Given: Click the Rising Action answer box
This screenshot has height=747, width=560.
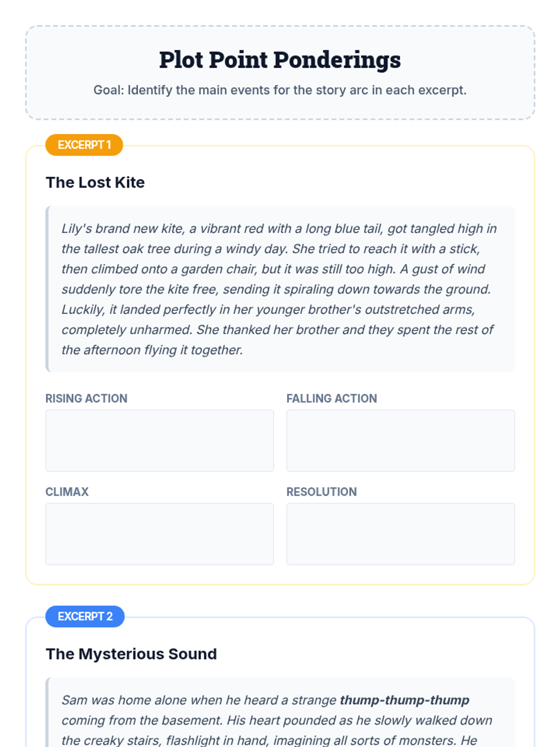Looking at the screenshot, I should [x=160, y=440].
